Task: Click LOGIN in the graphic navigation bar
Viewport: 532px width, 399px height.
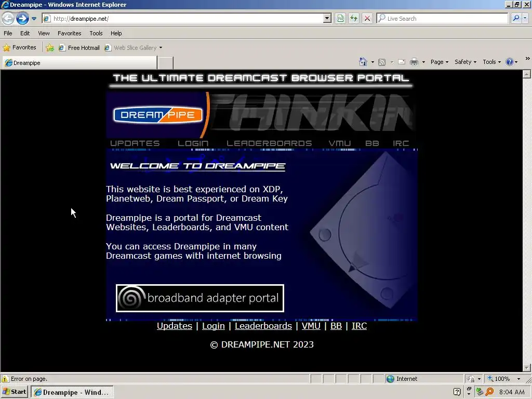Action: pos(193,143)
